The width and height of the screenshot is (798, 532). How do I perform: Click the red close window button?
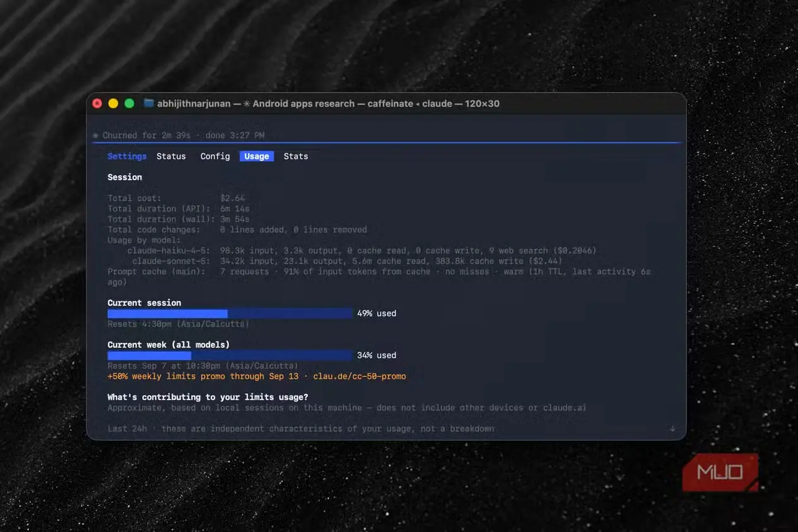tap(97, 103)
